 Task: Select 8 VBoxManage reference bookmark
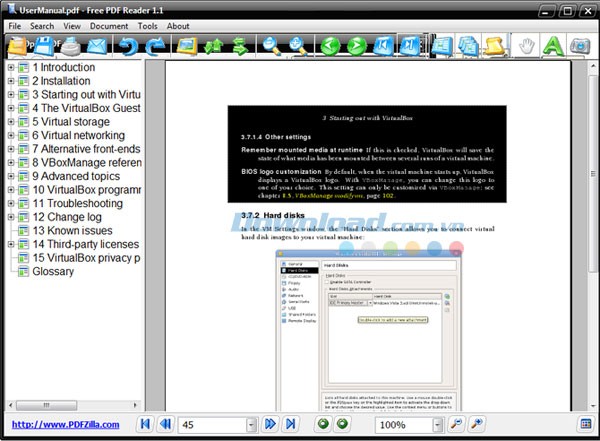87,163
